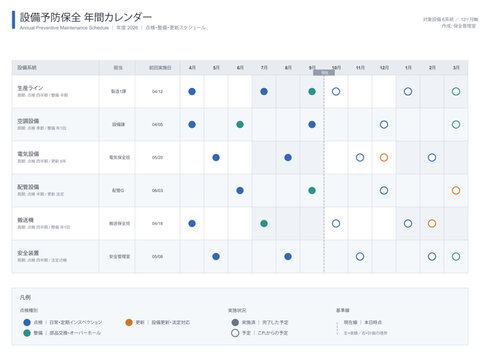The width and height of the screenshot is (480, 360).
Task: Click the blue 点検 legend swatch
Action: (x=27, y=322)
